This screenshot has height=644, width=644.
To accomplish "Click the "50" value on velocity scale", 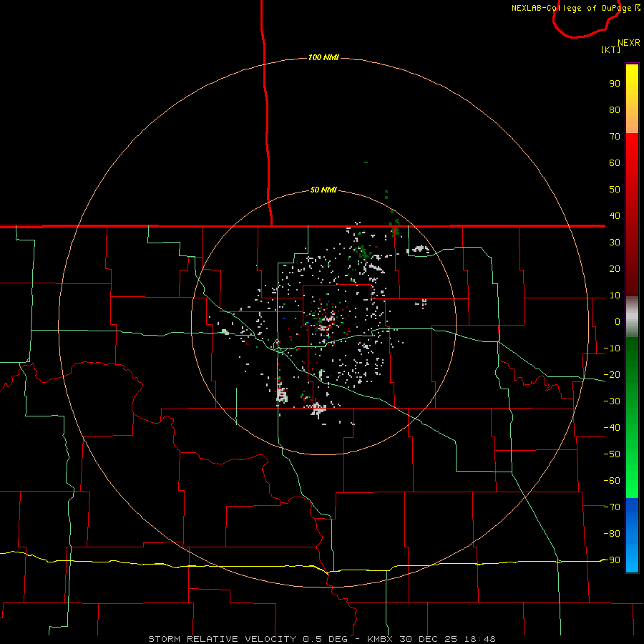I will coord(615,190).
